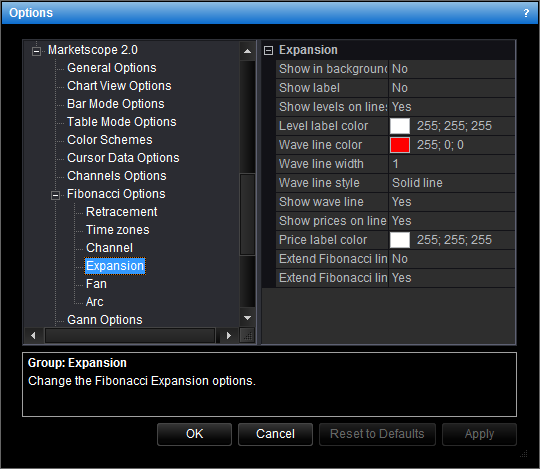Open the Price label color white swatch
The height and width of the screenshot is (469, 540).
point(400,240)
